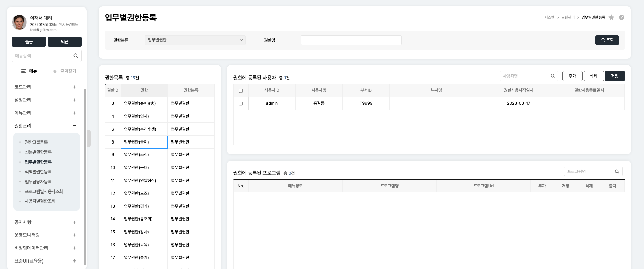Collapse the sidebar using the side handle

(89, 138)
